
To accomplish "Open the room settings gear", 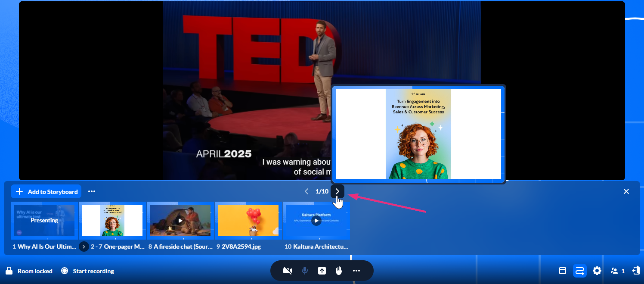I will coord(597,271).
